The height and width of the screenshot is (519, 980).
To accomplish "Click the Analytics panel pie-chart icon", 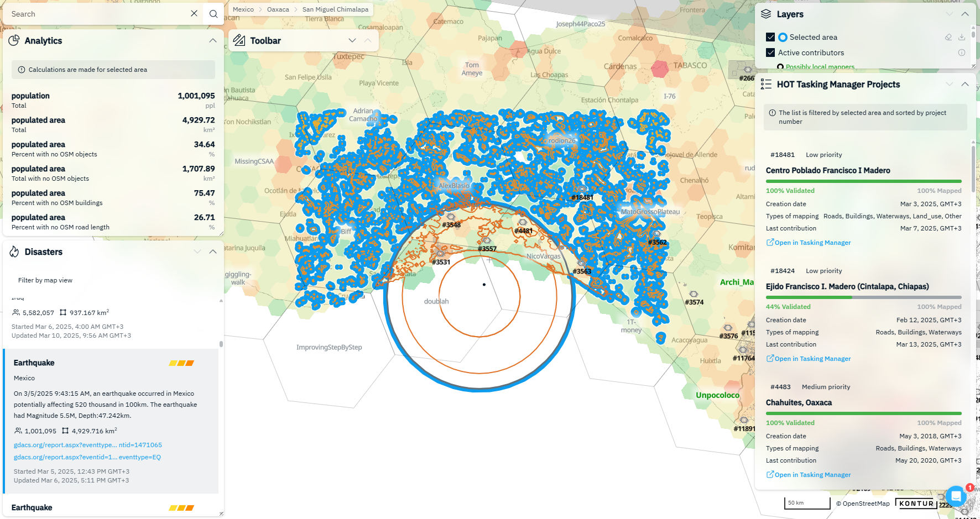I will 14,40.
